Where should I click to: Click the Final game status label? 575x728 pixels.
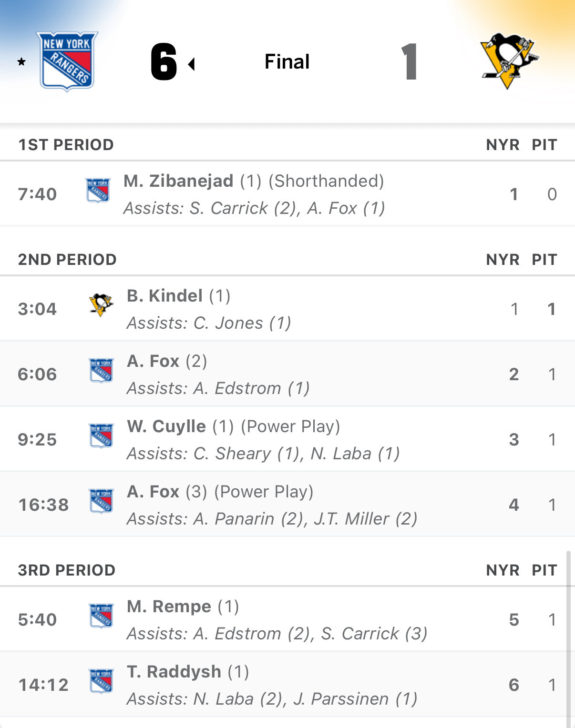[287, 62]
